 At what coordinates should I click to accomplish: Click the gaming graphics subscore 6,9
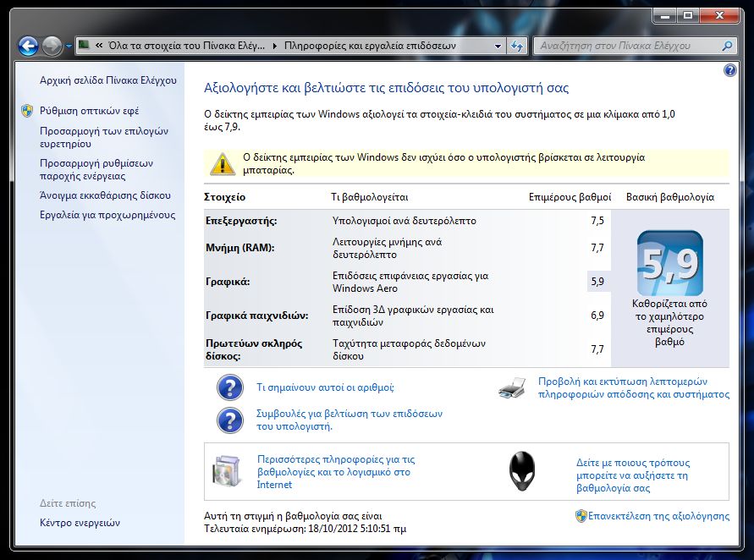[x=597, y=316]
